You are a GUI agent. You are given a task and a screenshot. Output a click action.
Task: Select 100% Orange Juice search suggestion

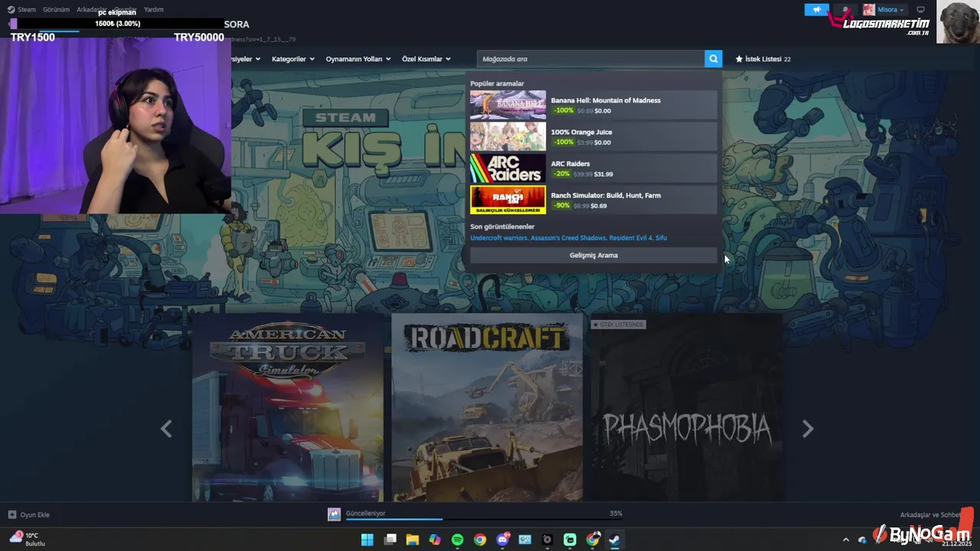click(593, 136)
